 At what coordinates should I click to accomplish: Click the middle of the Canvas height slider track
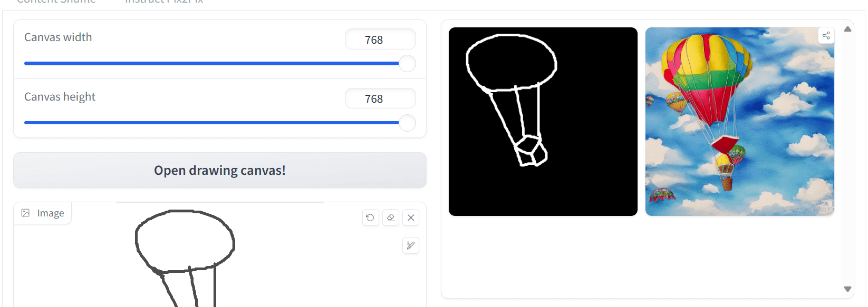pos(216,123)
